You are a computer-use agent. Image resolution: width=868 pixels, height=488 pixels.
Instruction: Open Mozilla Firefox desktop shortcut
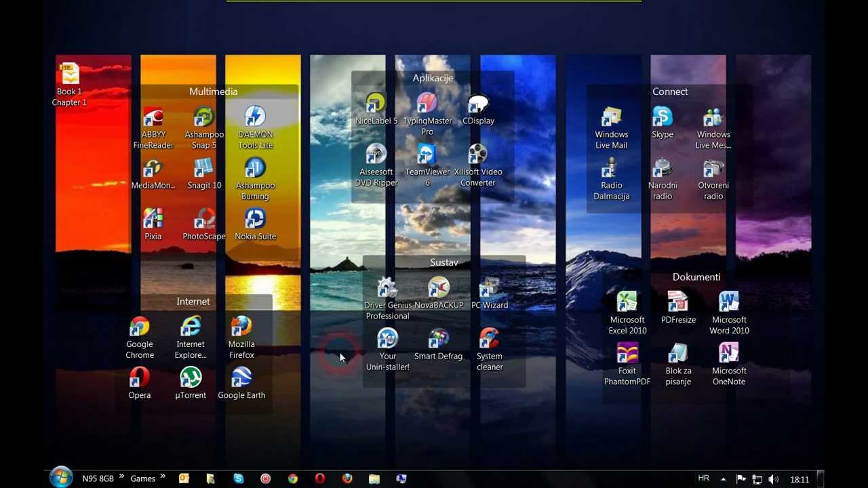tap(241, 338)
